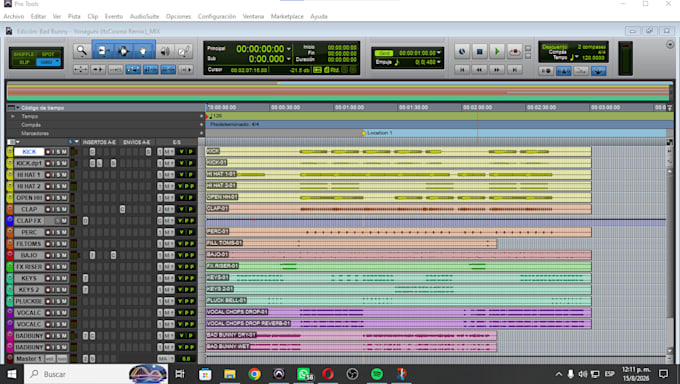Image resolution: width=680 pixels, height=384 pixels.
Task: Click the KICK track color strip
Action: point(10,152)
